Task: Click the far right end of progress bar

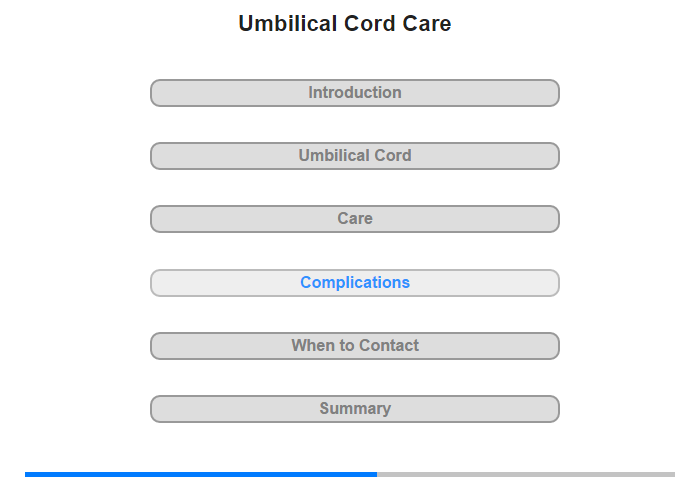Action: pyautogui.click(x=672, y=474)
